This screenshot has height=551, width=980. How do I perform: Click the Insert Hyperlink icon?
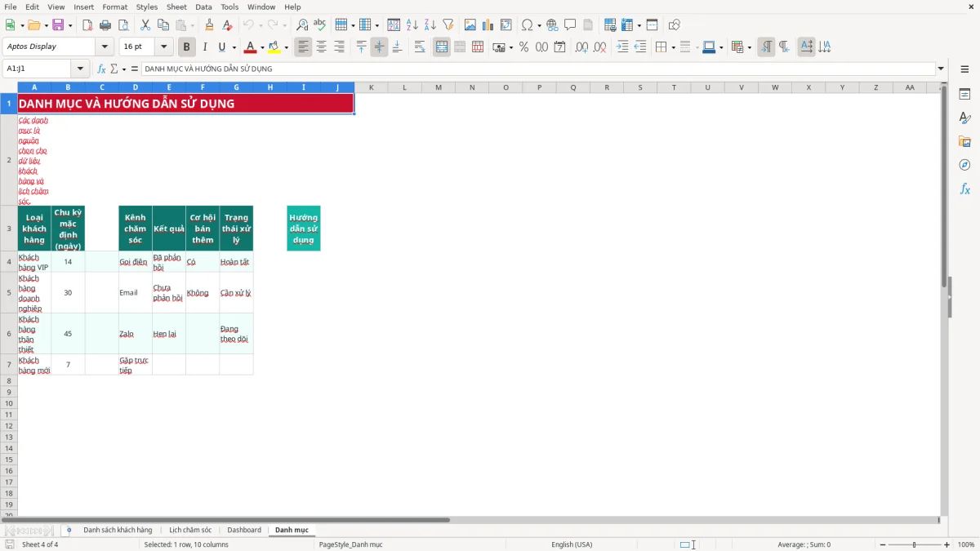pyautogui.click(x=552, y=25)
